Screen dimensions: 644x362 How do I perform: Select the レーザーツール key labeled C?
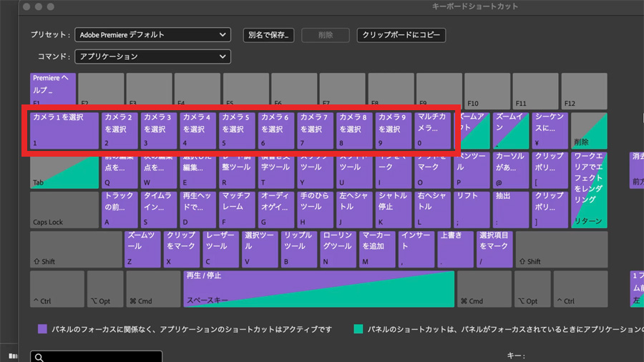pyautogui.click(x=220, y=249)
